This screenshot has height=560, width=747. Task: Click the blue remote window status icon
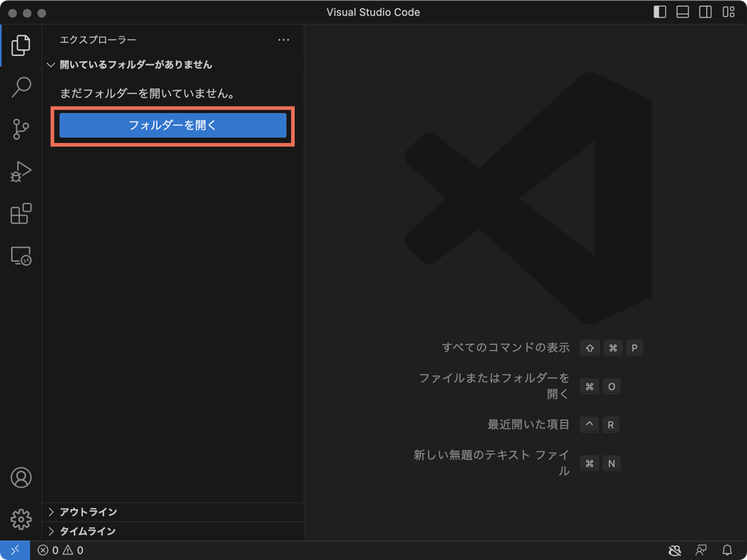pos(15,551)
